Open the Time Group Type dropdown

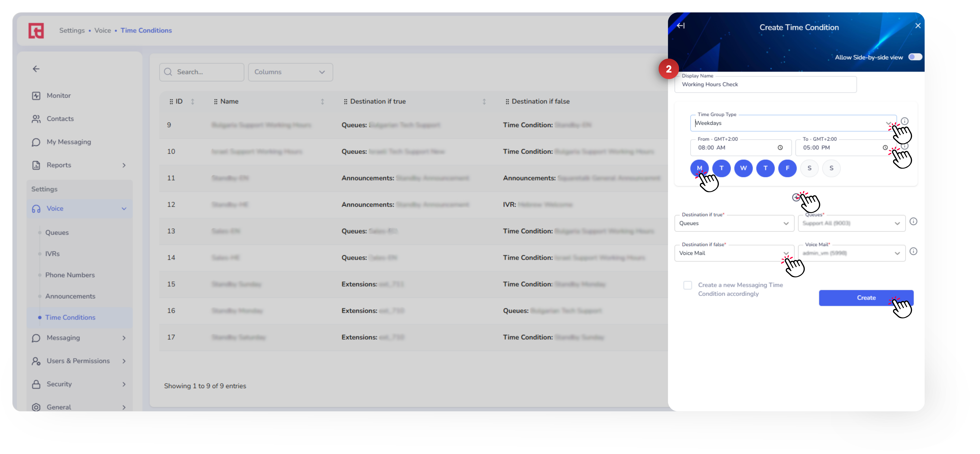tap(791, 123)
